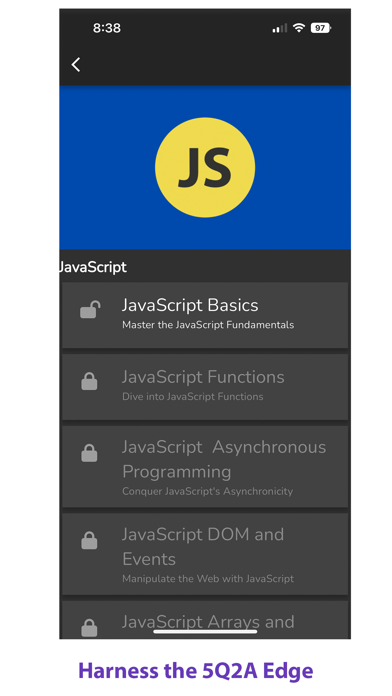Open the JavaScript Functions lesson

click(205, 387)
